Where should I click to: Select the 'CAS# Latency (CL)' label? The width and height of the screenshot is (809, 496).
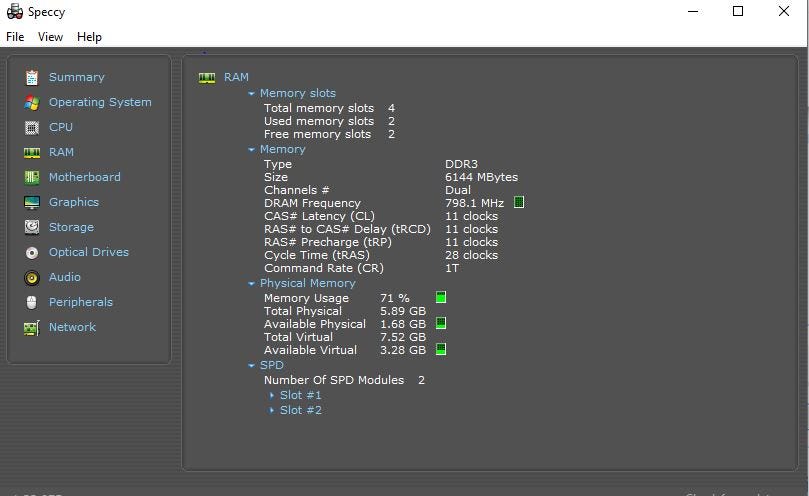(319, 216)
